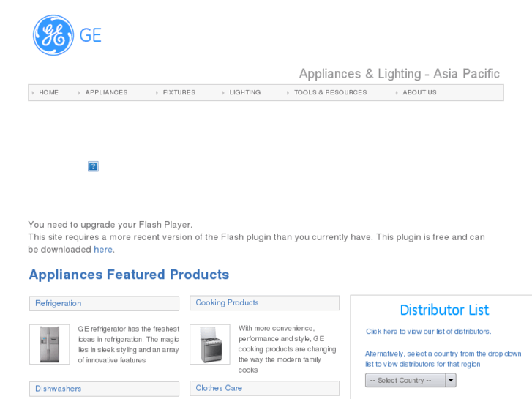Click the cooking stove product thumbnail
The image size is (532, 399).
(x=210, y=344)
